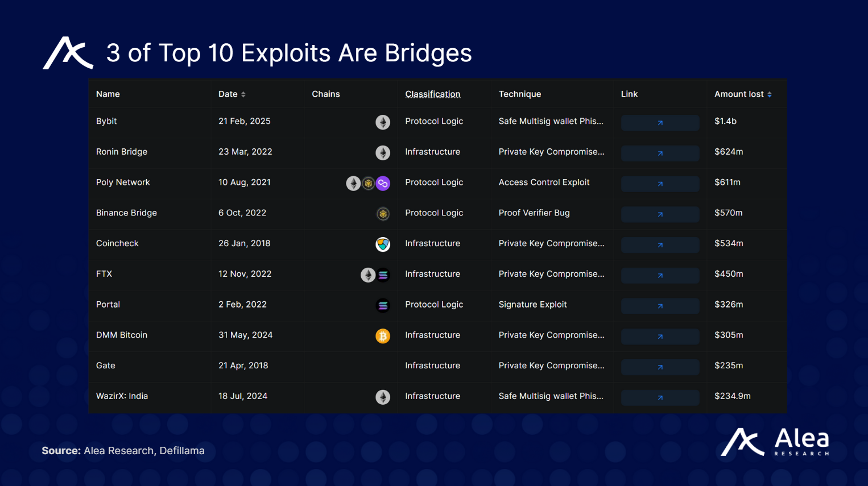Viewport: 868px width, 486px height.
Task: Click the NEM chain icon in Coincheck row
Action: (x=383, y=244)
